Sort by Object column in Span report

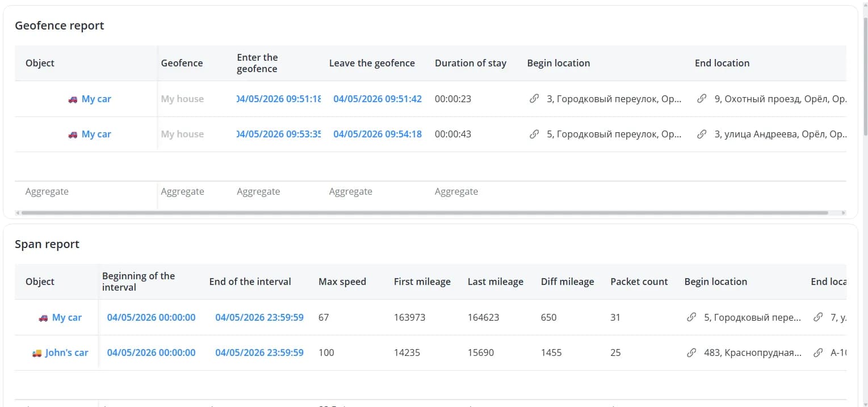click(x=40, y=282)
